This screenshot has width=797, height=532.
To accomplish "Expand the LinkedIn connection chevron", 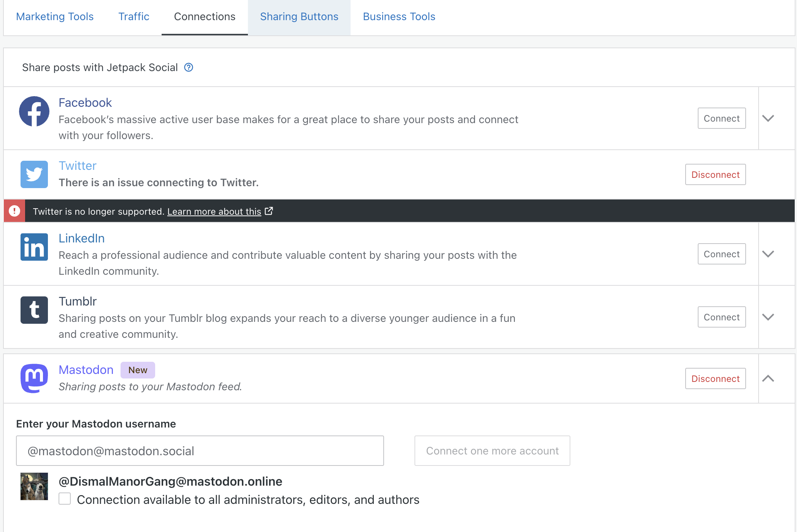I will click(x=768, y=254).
